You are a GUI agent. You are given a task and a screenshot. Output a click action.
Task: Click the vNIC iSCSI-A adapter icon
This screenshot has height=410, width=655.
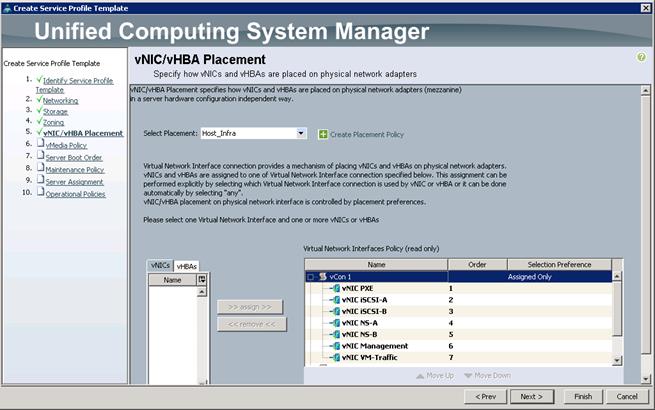[336, 300]
